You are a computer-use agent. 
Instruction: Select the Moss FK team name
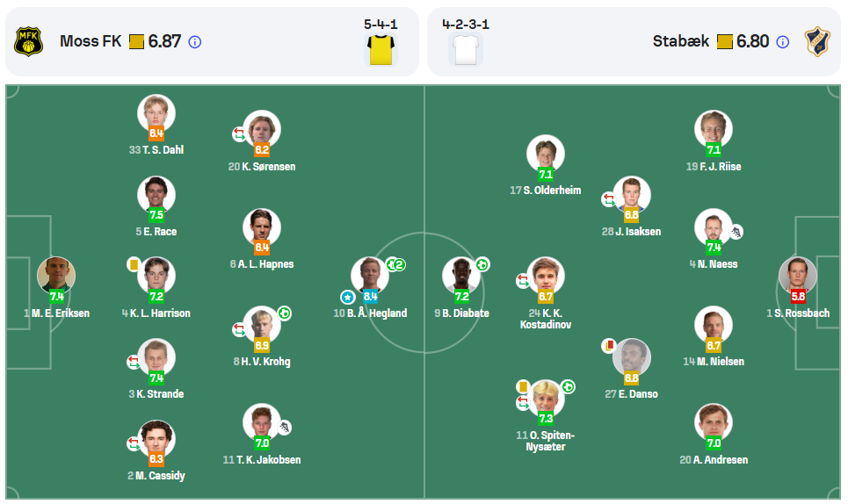coord(91,41)
